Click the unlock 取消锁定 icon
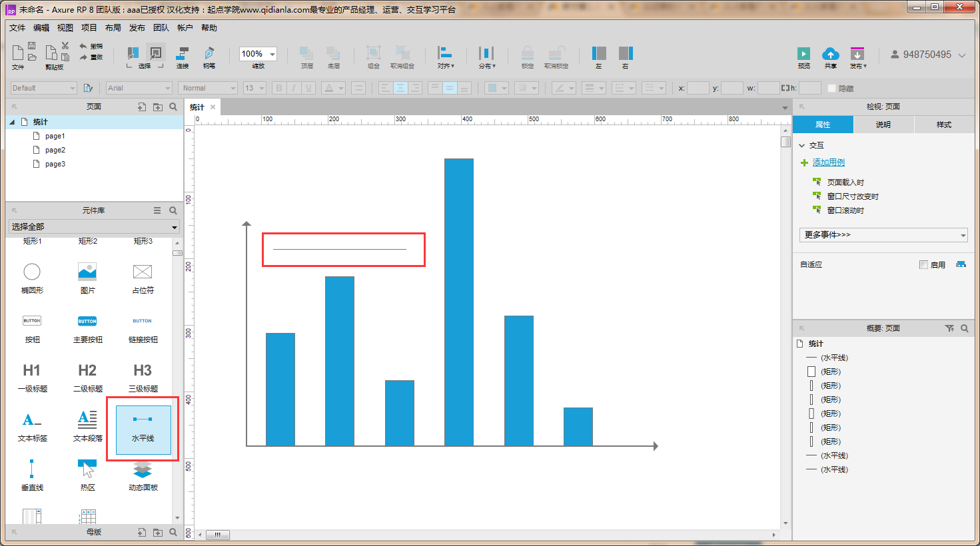 (x=556, y=53)
